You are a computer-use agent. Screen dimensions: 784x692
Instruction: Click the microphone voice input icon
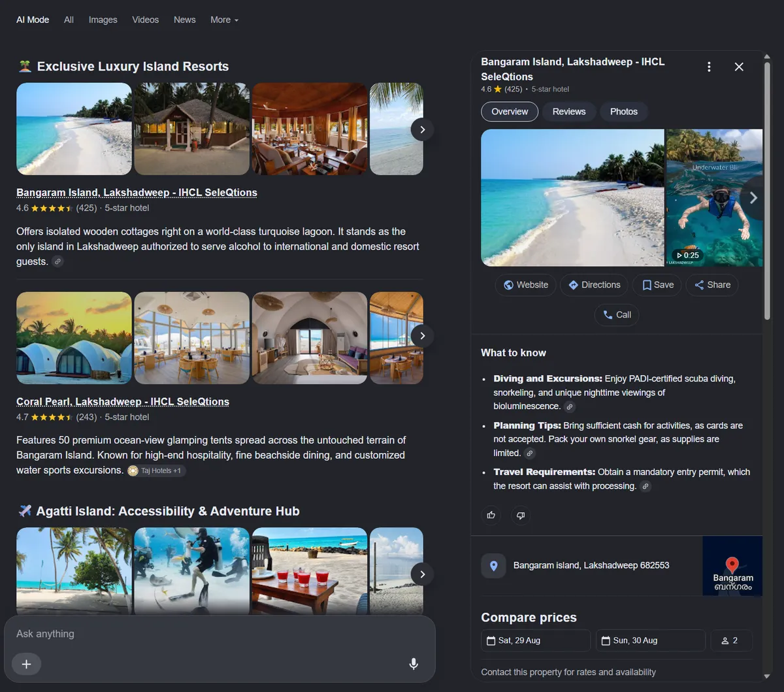[414, 664]
